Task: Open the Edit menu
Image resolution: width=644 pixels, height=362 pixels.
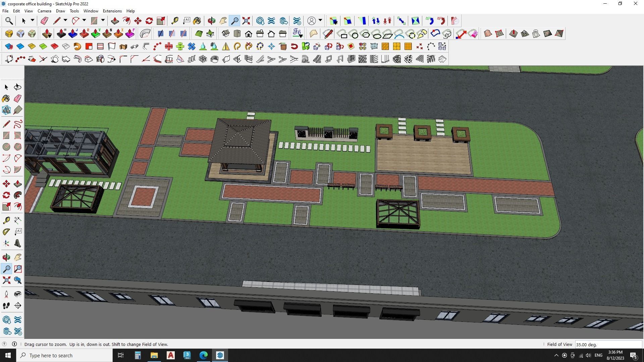Action: 16,11
